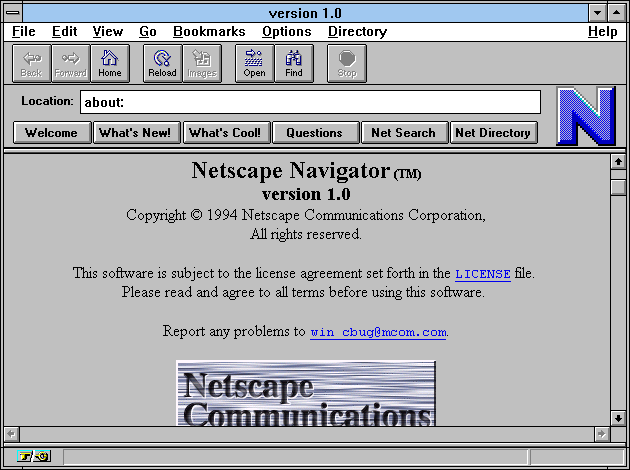Open the Edit menu

64,31
